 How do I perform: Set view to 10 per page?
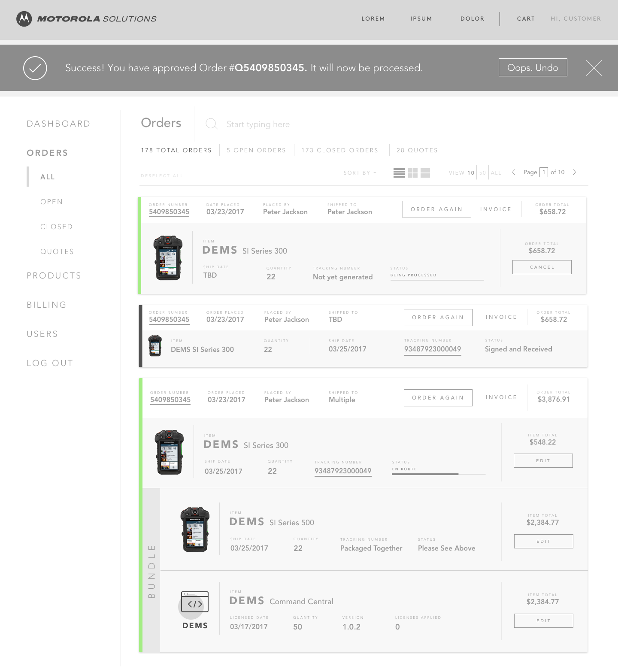pos(471,173)
